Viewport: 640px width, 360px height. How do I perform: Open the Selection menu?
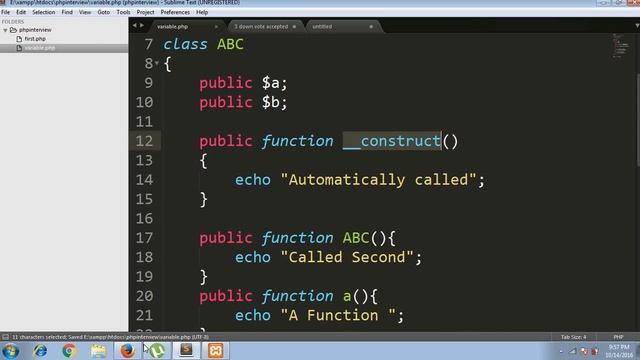(44, 12)
